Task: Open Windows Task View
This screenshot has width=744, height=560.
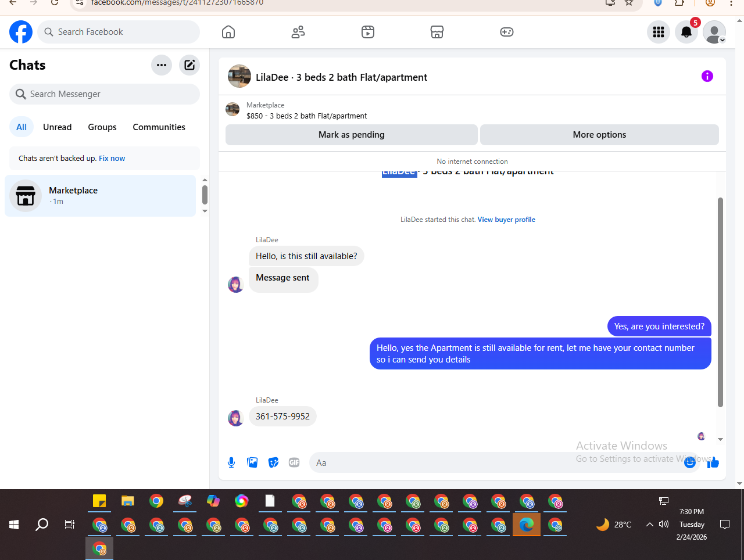Action: tap(70, 525)
